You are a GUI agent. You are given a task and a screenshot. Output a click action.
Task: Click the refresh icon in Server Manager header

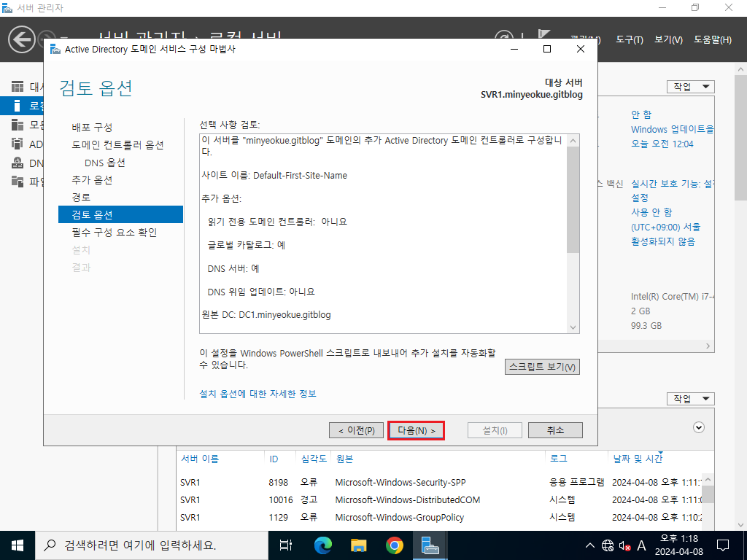504,36
